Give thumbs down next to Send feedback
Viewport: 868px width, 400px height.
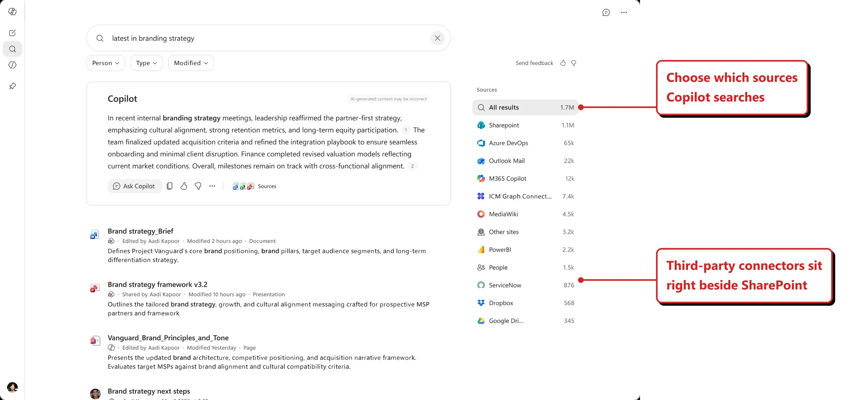[574, 63]
